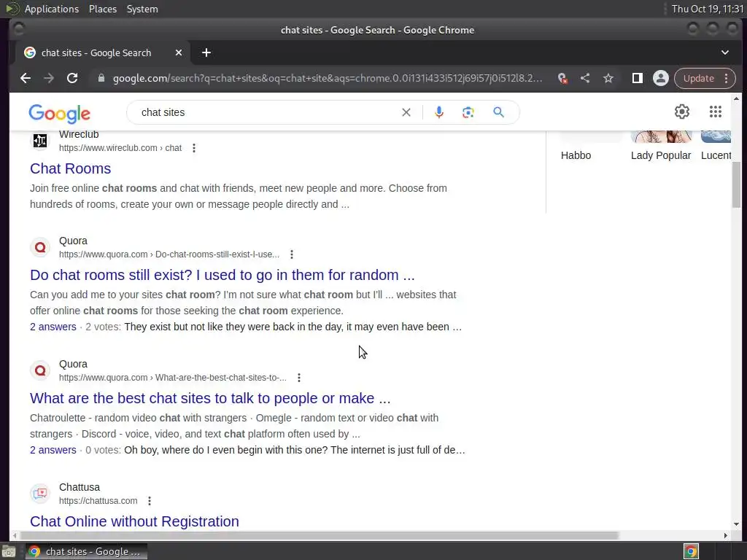
Task: Click the scroll down arrow
Action: pos(737,524)
